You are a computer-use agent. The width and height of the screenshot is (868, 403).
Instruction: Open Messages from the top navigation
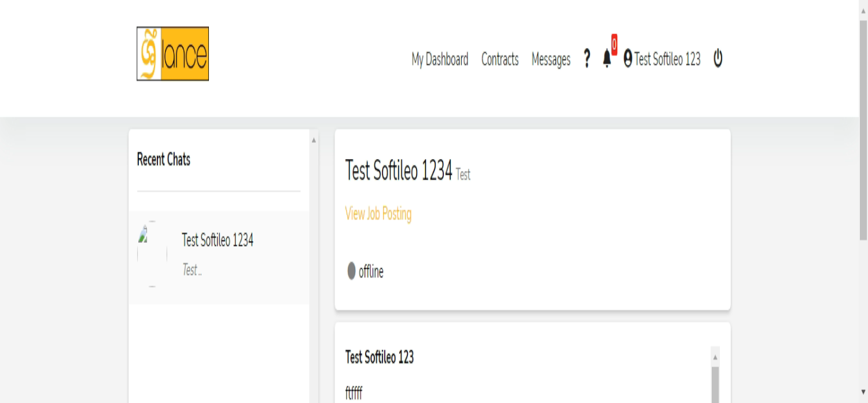[x=551, y=60]
